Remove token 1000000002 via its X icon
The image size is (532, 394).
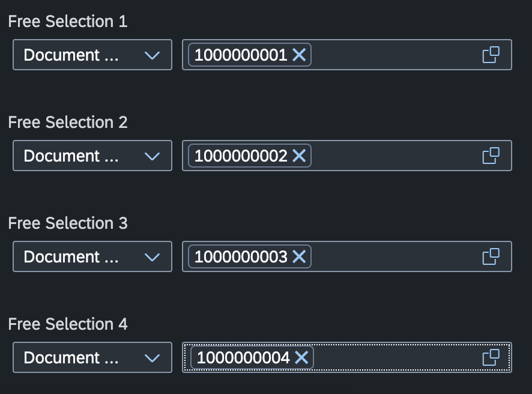tap(299, 156)
